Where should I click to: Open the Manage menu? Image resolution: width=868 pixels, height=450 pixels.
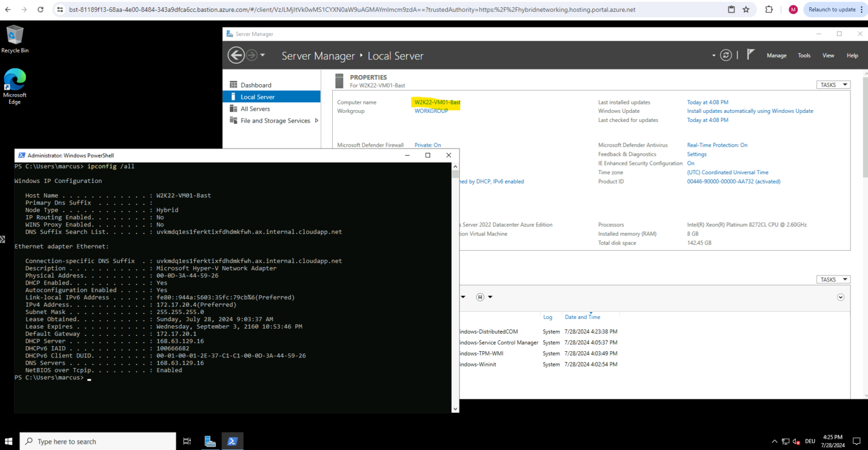click(x=776, y=55)
